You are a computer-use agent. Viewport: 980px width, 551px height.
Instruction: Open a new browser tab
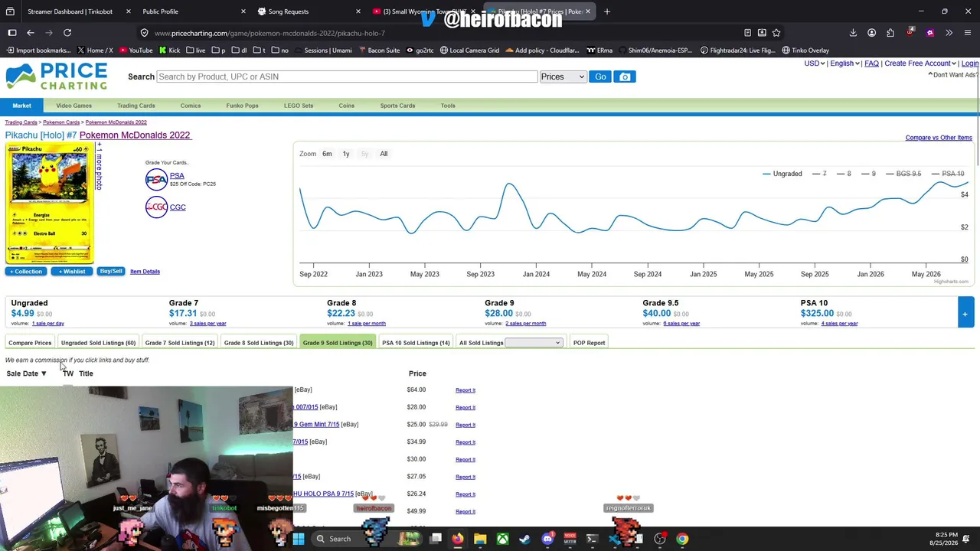pyautogui.click(x=607, y=11)
